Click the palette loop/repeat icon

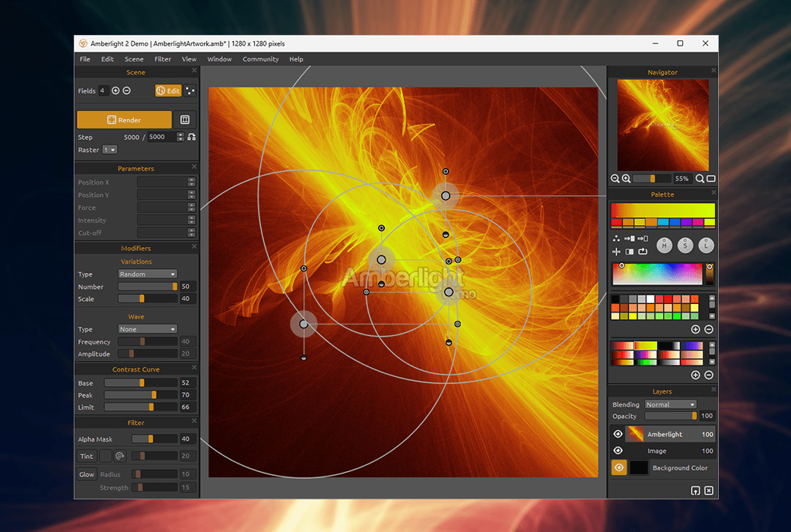[642, 251]
